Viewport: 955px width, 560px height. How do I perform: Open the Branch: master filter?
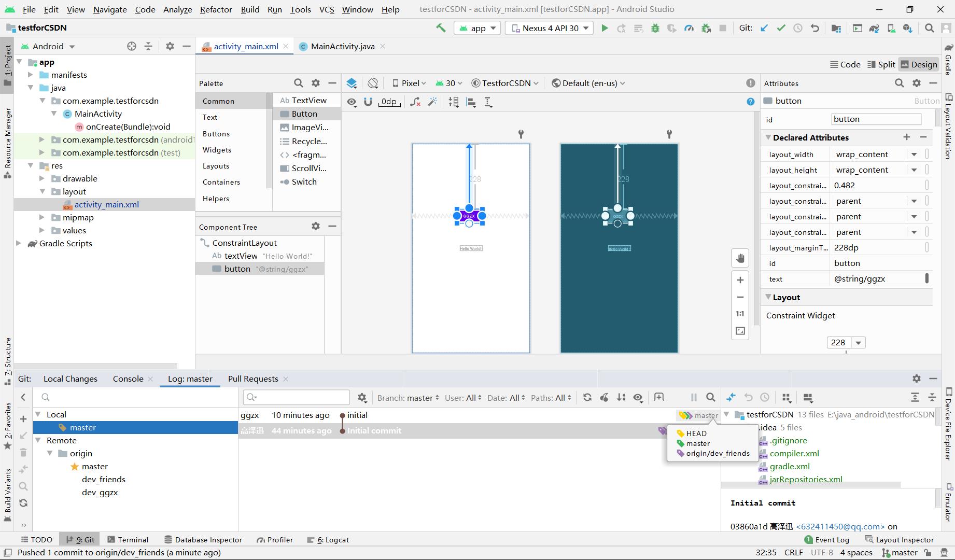pyautogui.click(x=408, y=398)
